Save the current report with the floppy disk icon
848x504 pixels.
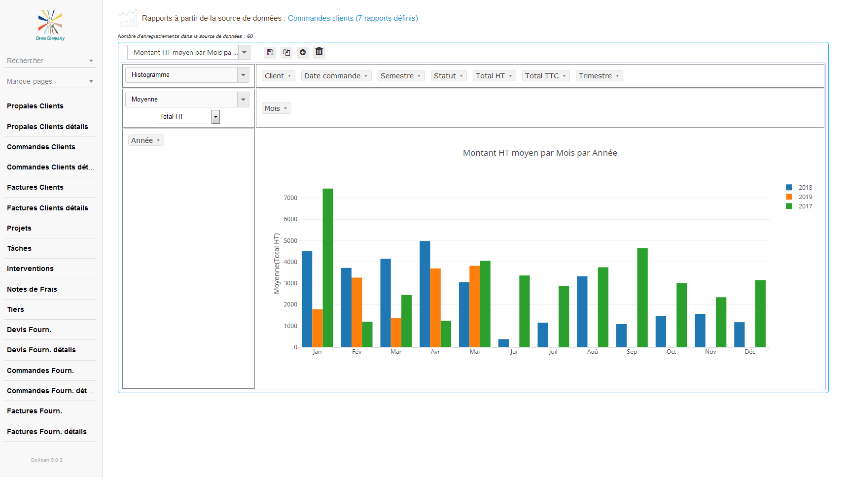coord(270,52)
